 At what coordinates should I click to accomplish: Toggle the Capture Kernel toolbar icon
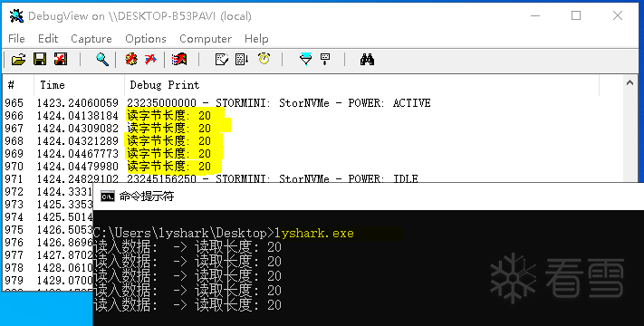[131, 60]
